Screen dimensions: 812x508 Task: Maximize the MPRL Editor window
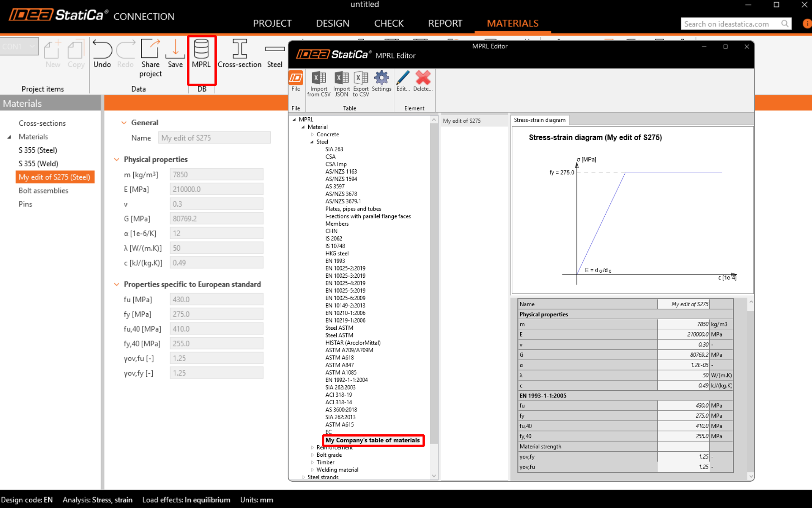[725, 47]
